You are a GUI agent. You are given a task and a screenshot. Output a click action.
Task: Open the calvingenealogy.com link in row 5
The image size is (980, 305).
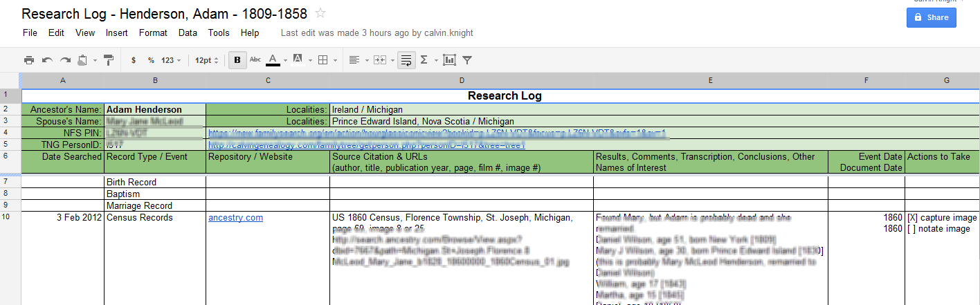pyautogui.click(x=367, y=145)
